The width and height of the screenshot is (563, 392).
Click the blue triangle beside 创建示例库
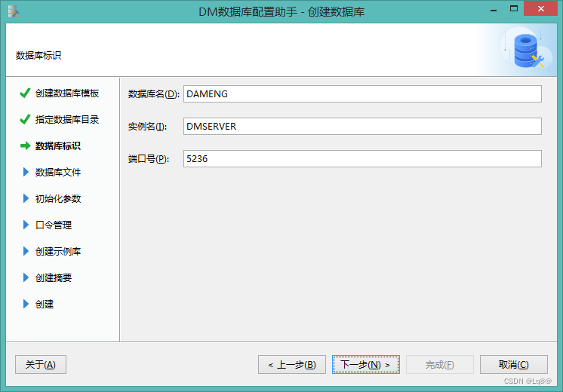click(x=26, y=251)
